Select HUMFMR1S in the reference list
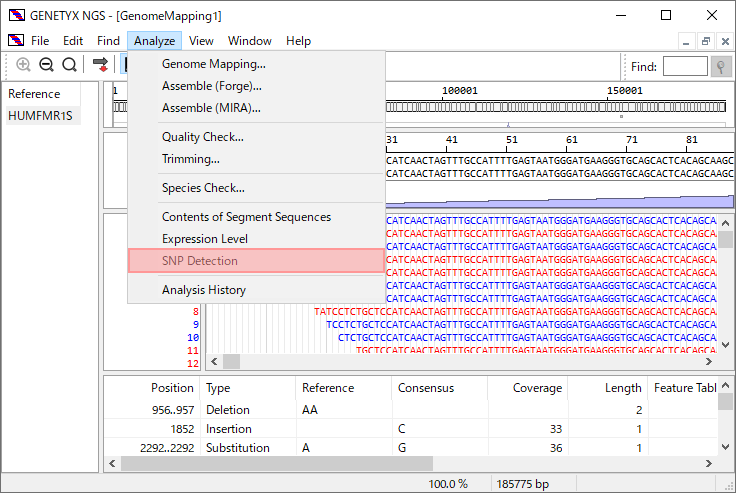736x493 pixels. pyautogui.click(x=42, y=116)
